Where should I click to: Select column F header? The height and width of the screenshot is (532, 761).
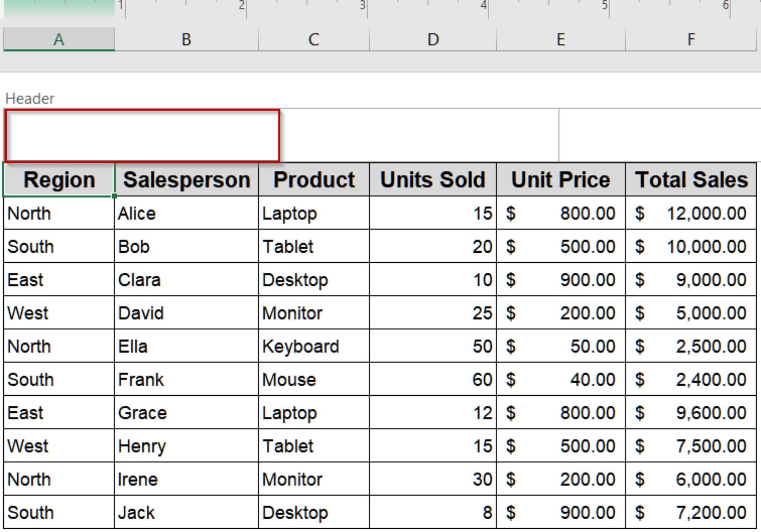point(691,39)
